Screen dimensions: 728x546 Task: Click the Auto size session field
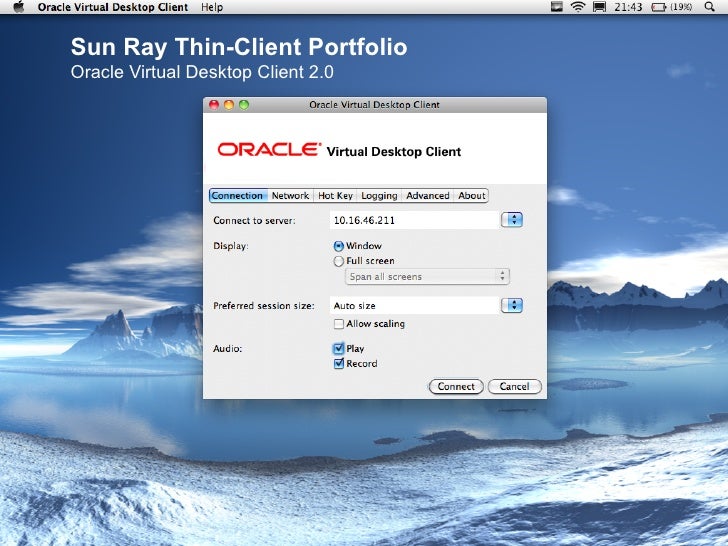point(414,306)
